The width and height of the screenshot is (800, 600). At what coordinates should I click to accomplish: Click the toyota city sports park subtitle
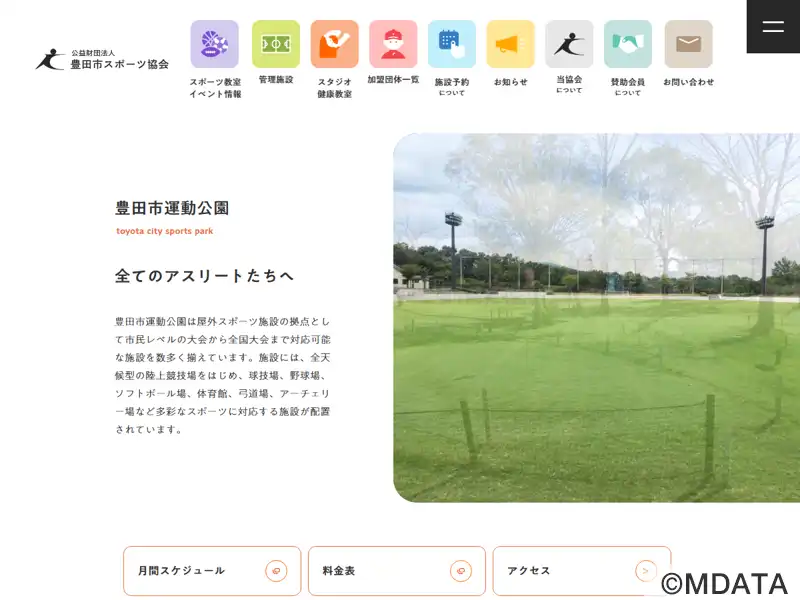click(x=164, y=231)
